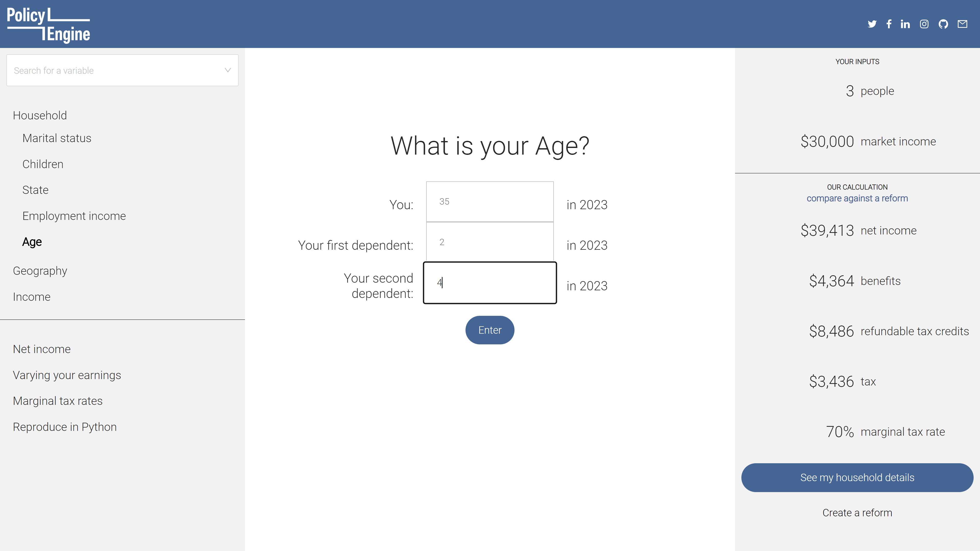Open the LinkedIn icon link
Image resolution: width=980 pixels, height=551 pixels.
point(905,24)
